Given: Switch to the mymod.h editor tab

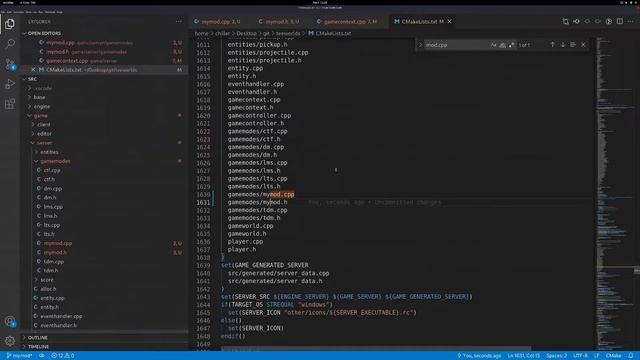Looking at the screenshot, I should pyautogui.click(x=280, y=22).
